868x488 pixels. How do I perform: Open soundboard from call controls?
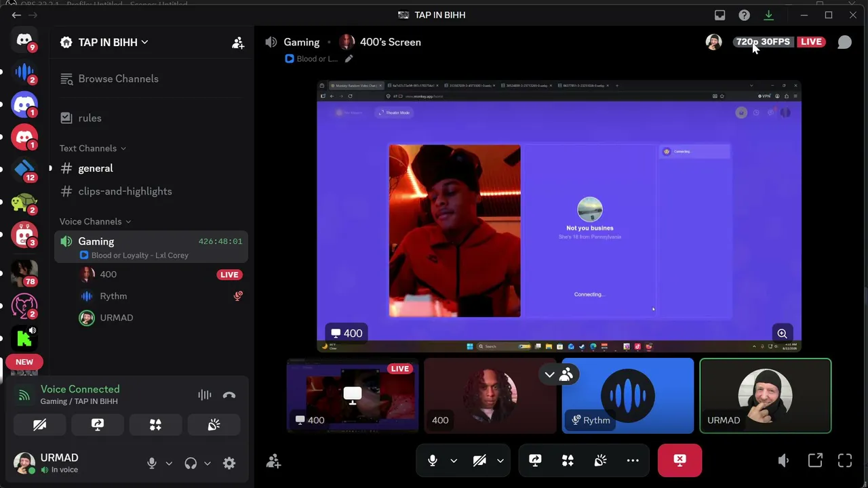tap(600, 461)
